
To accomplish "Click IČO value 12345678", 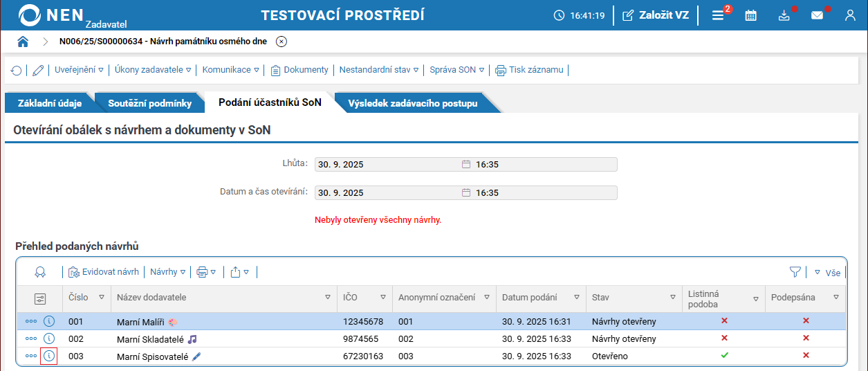I will pos(363,322).
